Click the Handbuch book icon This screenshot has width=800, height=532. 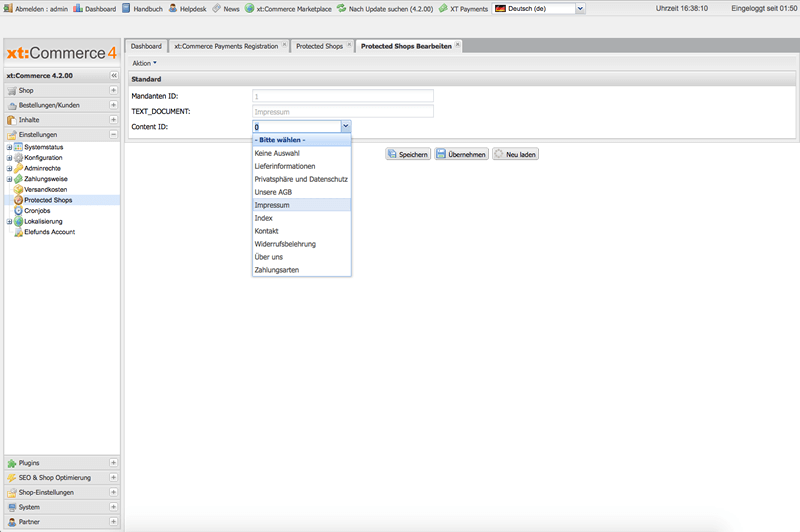click(x=126, y=8)
